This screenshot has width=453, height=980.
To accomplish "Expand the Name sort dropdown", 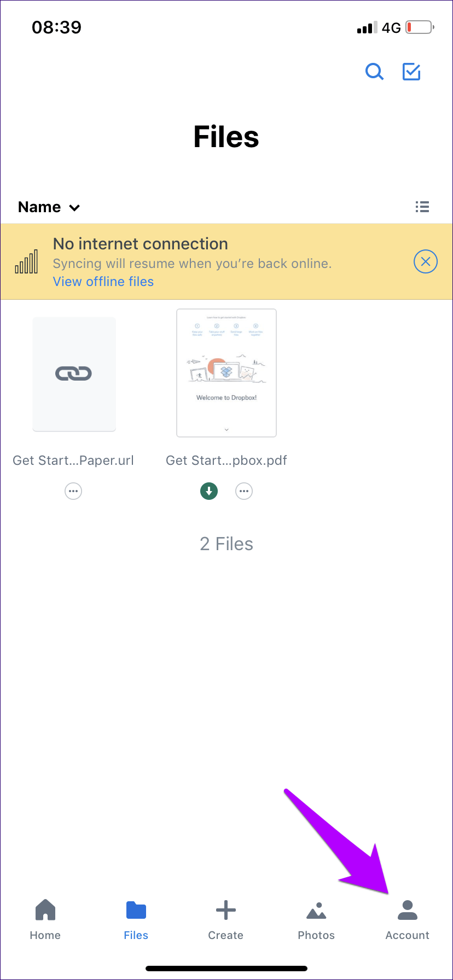I will click(49, 207).
